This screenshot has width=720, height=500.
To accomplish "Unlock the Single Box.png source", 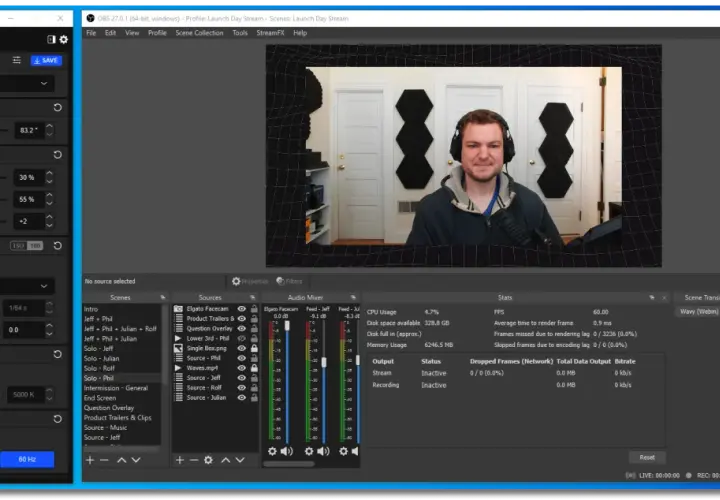I will [254, 348].
